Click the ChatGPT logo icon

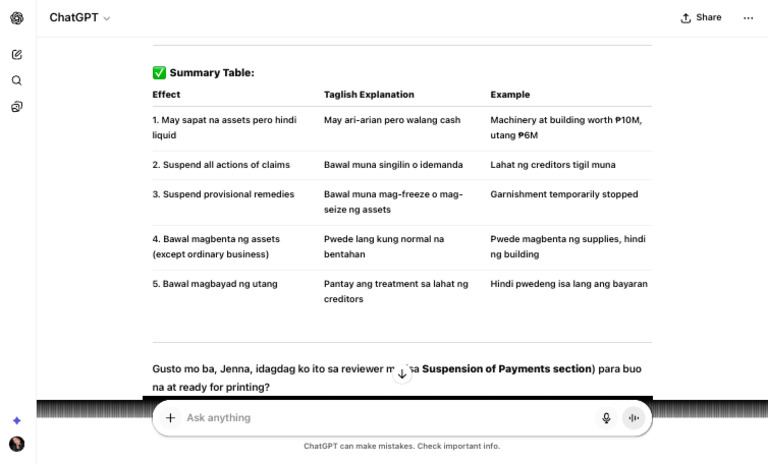pyautogui.click(x=17, y=18)
